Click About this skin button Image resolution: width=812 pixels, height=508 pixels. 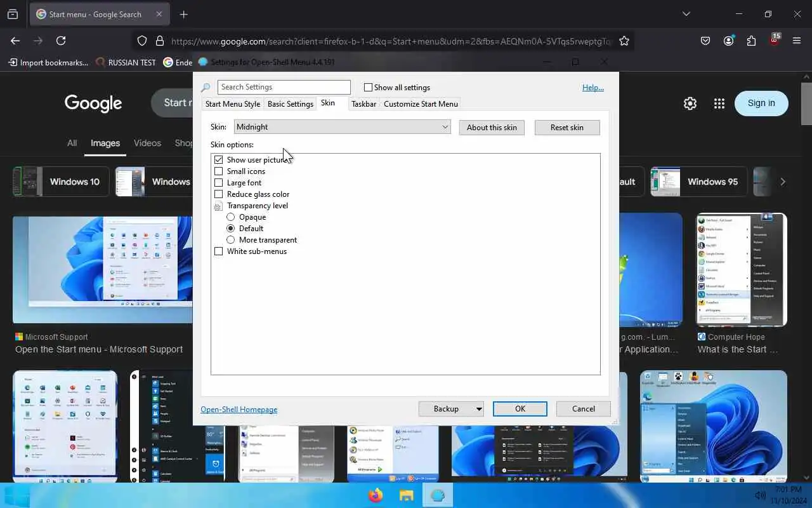click(492, 127)
